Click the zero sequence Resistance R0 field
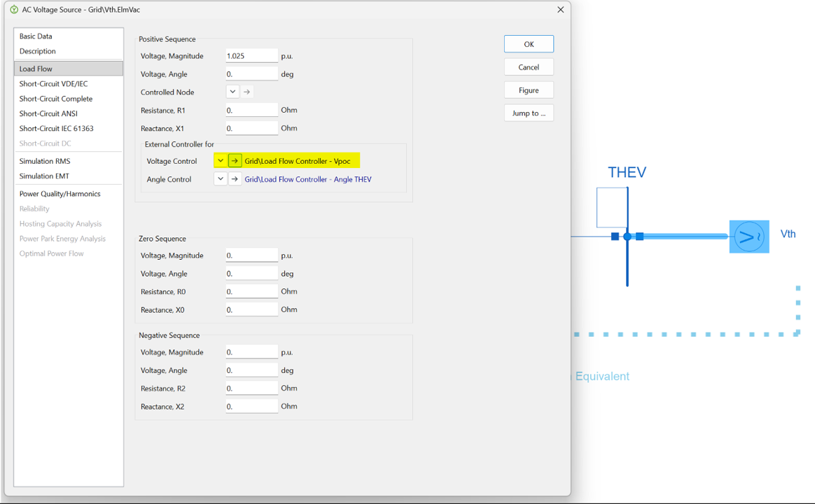Image resolution: width=815 pixels, height=504 pixels. (x=251, y=292)
